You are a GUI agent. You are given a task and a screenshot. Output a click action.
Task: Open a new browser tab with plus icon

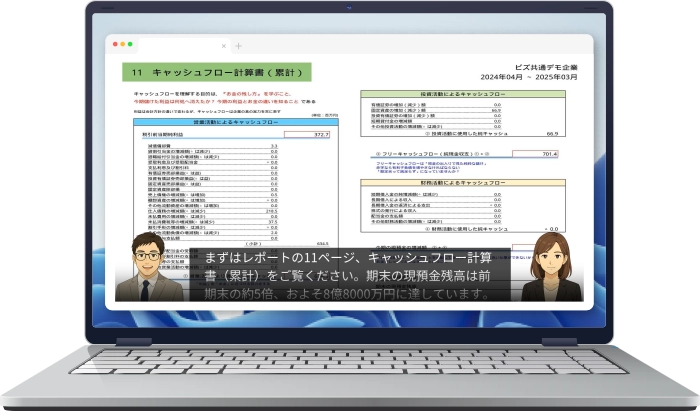pos(238,45)
